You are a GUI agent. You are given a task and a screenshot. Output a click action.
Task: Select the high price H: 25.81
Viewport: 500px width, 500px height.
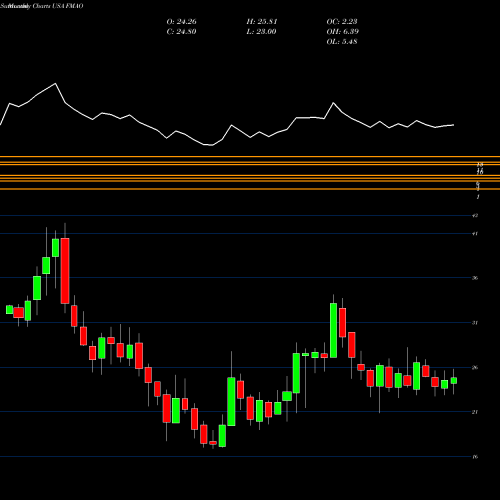click(262, 22)
